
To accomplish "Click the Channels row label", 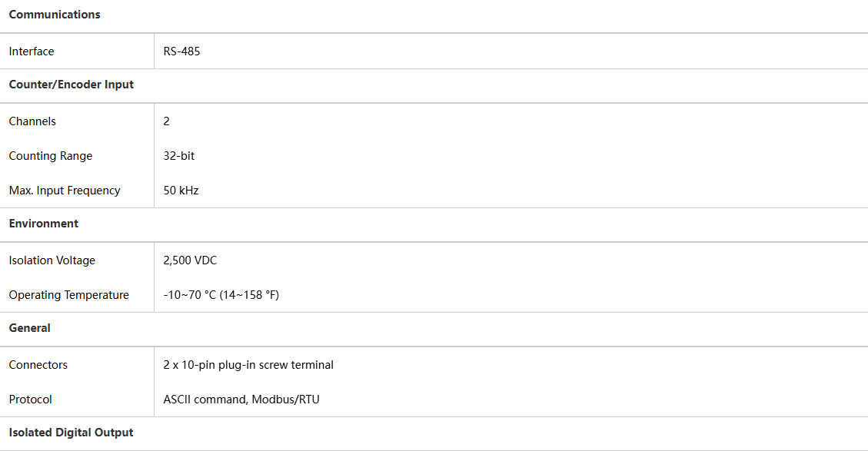I will [x=32, y=121].
